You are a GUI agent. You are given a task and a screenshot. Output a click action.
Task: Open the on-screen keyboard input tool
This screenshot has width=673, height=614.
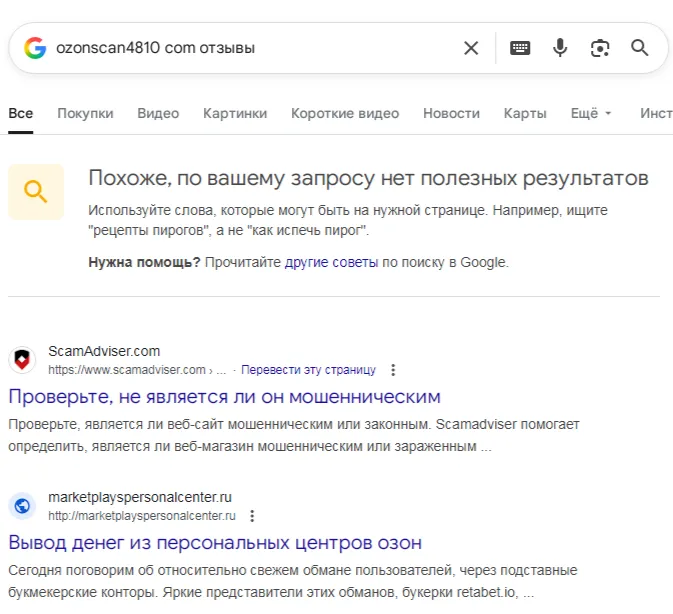(520, 48)
